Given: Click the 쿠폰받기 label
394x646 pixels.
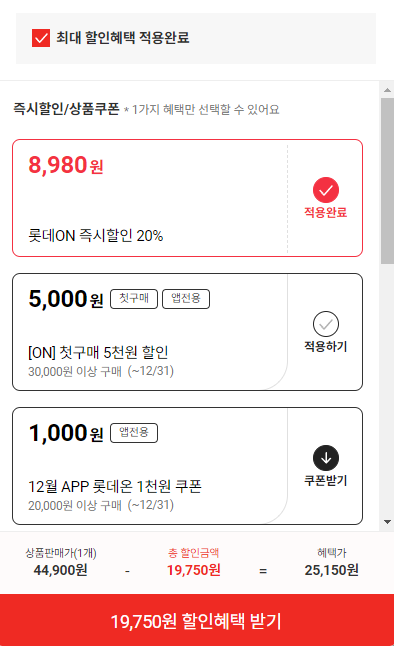Looking at the screenshot, I should click(326, 480).
